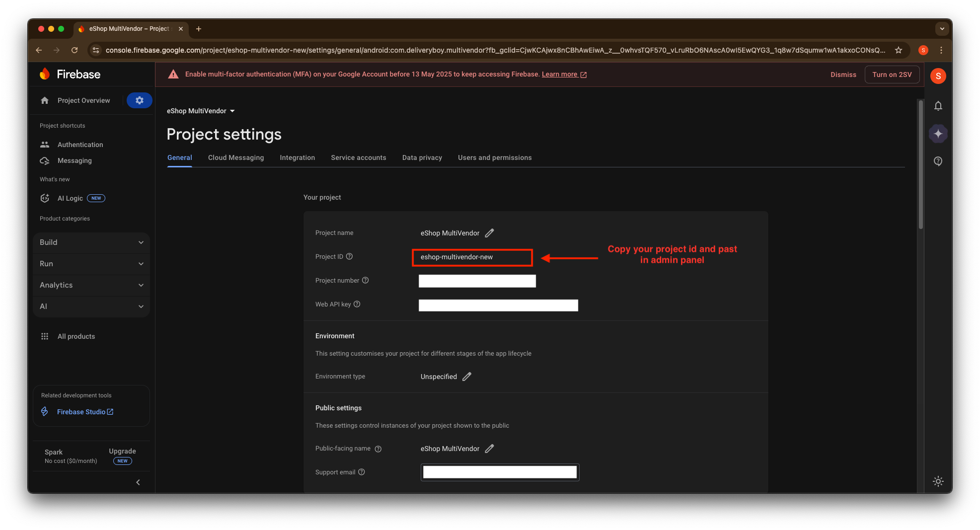Open Gemini sparkle assistant icon
The image size is (980, 530).
tap(938, 134)
